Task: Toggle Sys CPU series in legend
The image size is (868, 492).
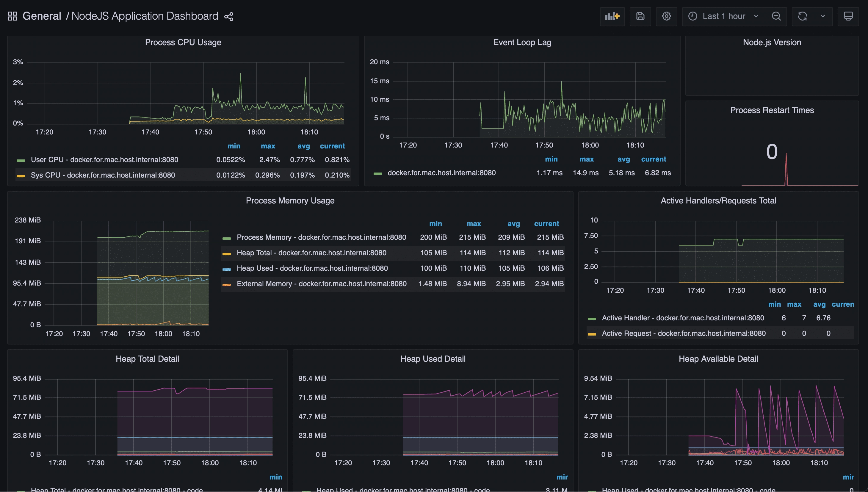Action: pyautogui.click(x=103, y=175)
